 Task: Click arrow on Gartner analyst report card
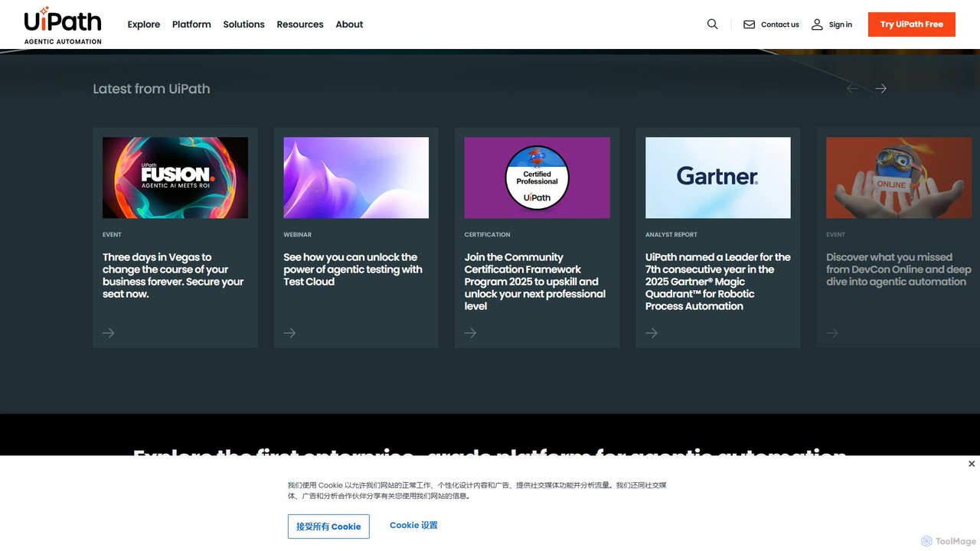pos(652,333)
